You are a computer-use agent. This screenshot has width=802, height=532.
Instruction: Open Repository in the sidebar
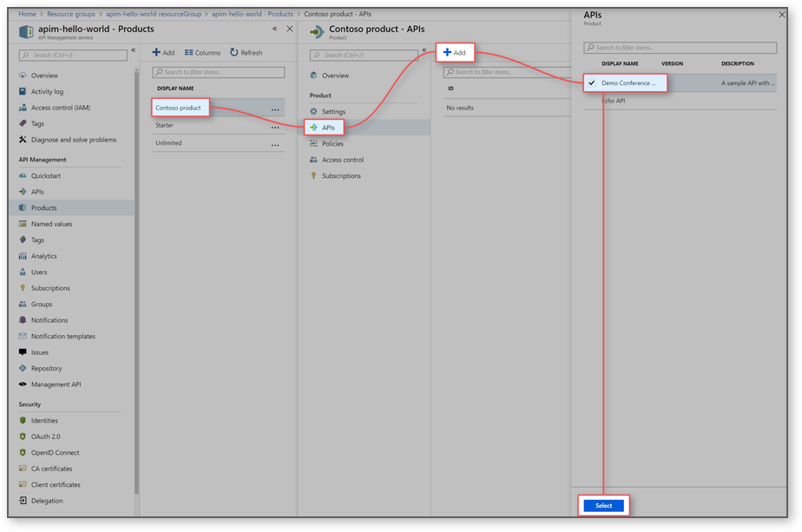(x=46, y=368)
